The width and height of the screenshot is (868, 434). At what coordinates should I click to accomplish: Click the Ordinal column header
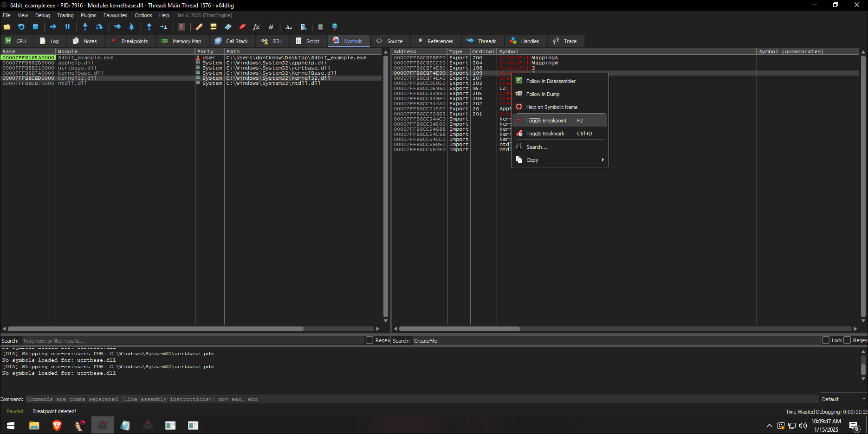pos(483,51)
